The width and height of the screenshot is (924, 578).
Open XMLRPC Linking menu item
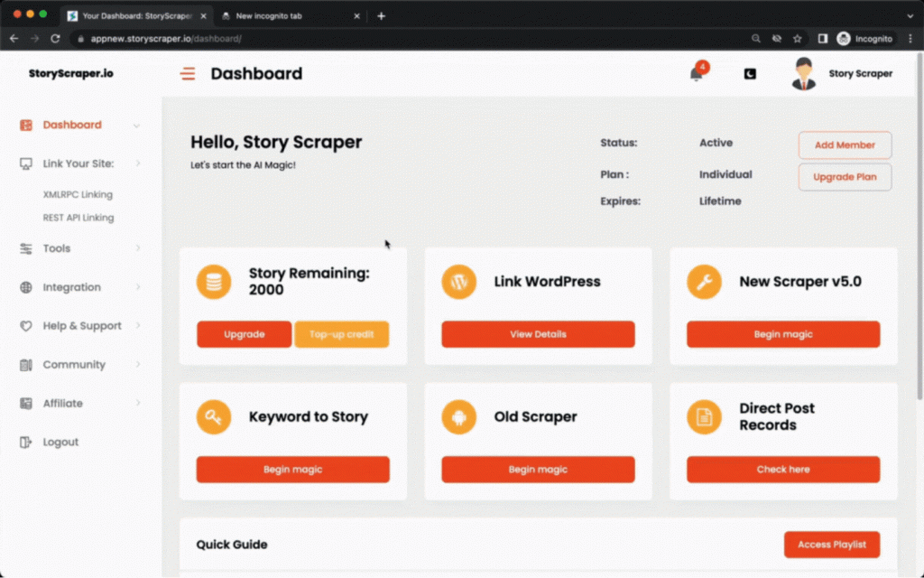click(78, 194)
